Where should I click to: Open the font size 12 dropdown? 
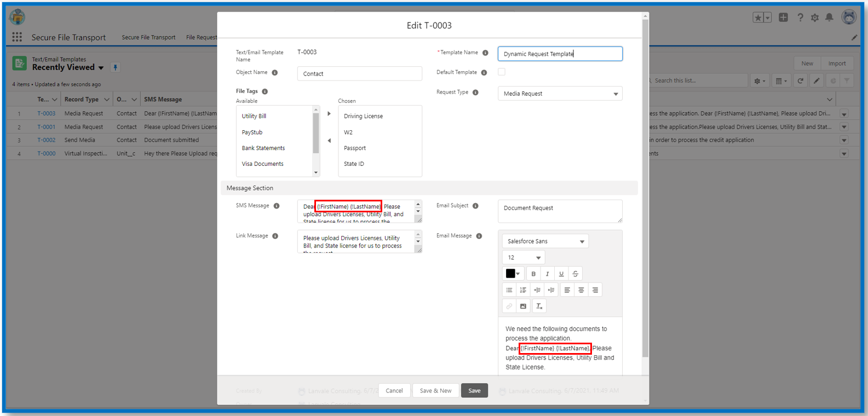click(524, 257)
